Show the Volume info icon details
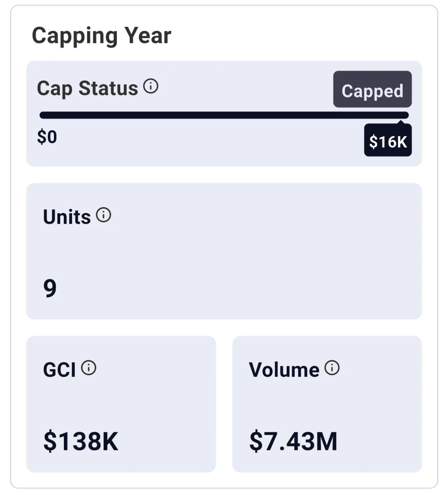 pyautogui.click(x=332, y=368)
